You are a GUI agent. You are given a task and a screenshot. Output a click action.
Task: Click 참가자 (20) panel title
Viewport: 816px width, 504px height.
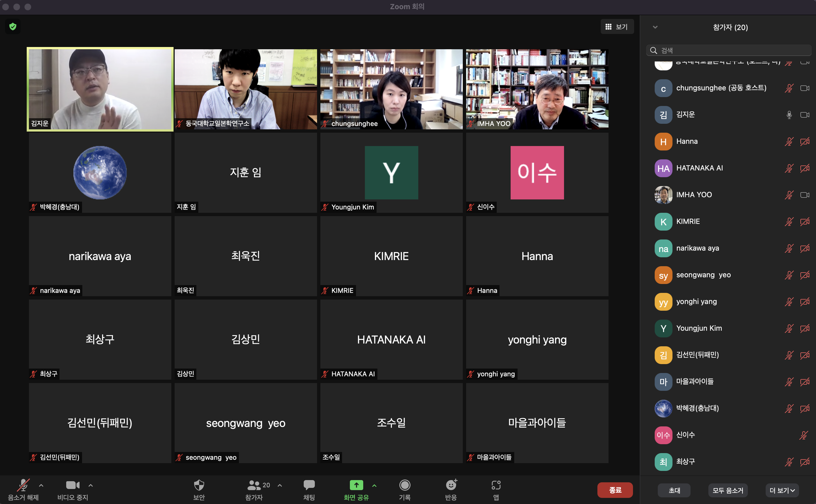[x=730, y=27]
